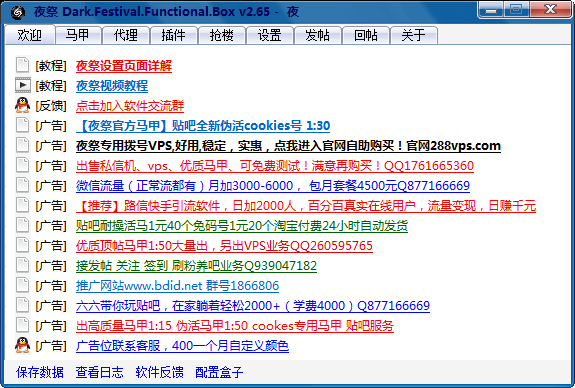Viewport: 575px width, 388px height.
Task: Click page icon beside 出高质量马甲 ad
Action: point(22,325)
